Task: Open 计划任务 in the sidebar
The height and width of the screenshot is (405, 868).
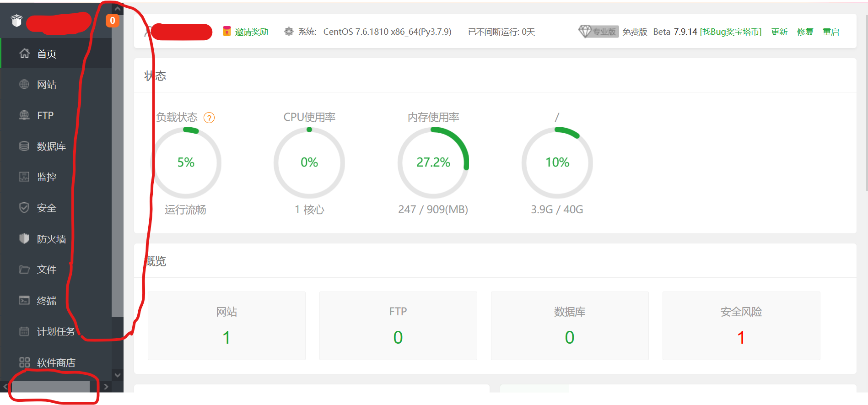Action: (56, 331)
